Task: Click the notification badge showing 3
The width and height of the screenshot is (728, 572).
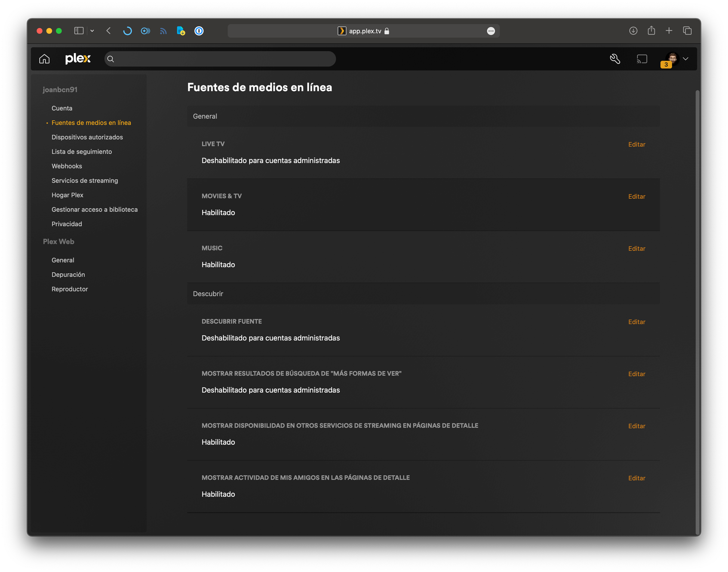Action: pyautogui.click(x=666, y=64)
